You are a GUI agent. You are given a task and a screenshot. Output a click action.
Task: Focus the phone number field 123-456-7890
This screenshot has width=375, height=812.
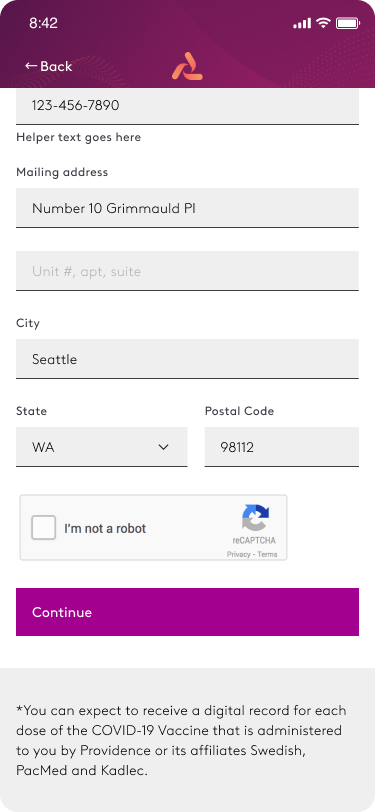[188, 106]
